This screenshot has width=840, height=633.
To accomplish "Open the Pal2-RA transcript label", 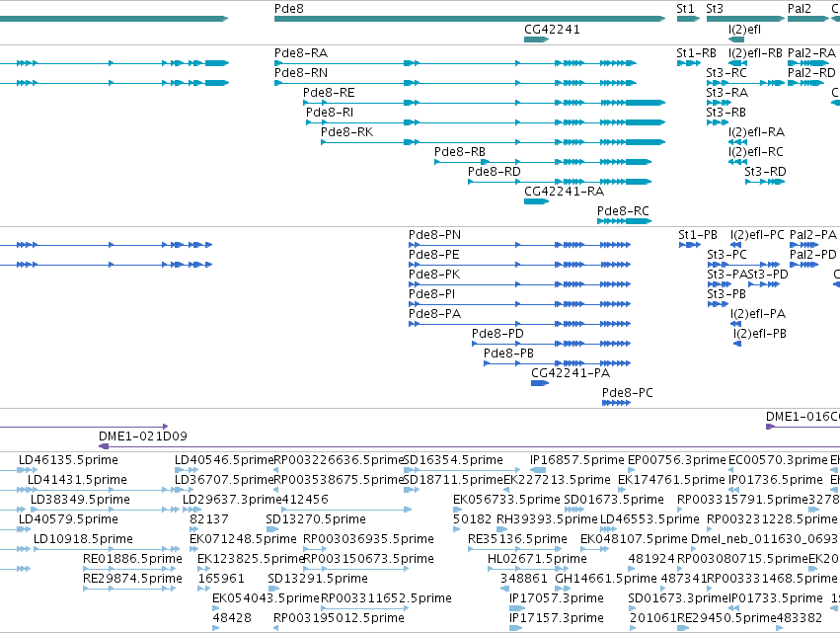I will coord(811,53).
